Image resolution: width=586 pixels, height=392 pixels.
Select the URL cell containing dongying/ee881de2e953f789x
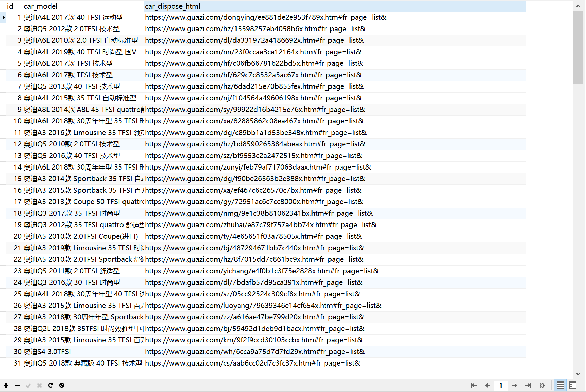tap(335, 17)
